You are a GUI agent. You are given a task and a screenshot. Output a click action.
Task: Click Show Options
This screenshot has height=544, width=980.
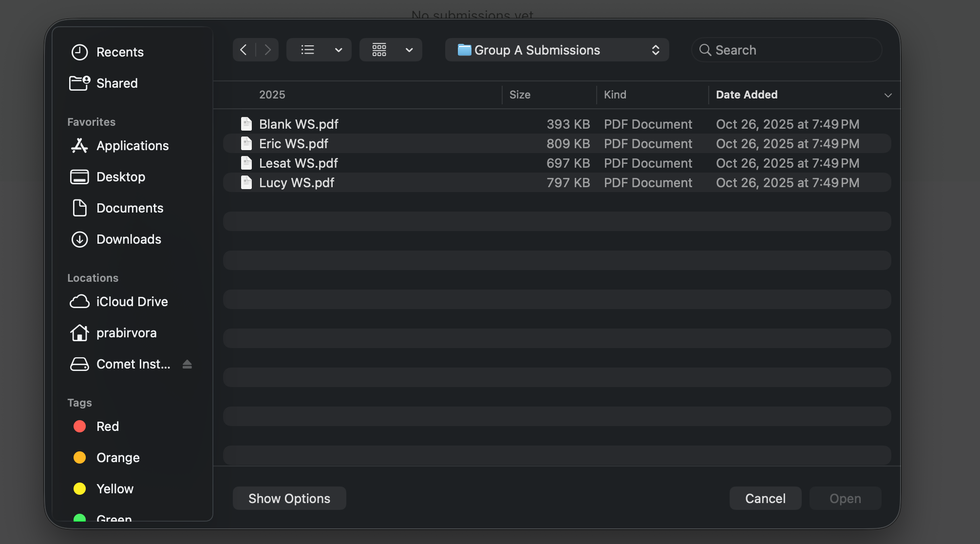pyautogui.click(x=289, y=498)
